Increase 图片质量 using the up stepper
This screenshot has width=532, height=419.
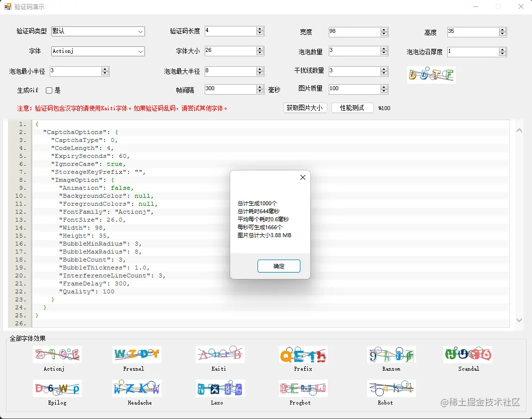pos(383,87)
